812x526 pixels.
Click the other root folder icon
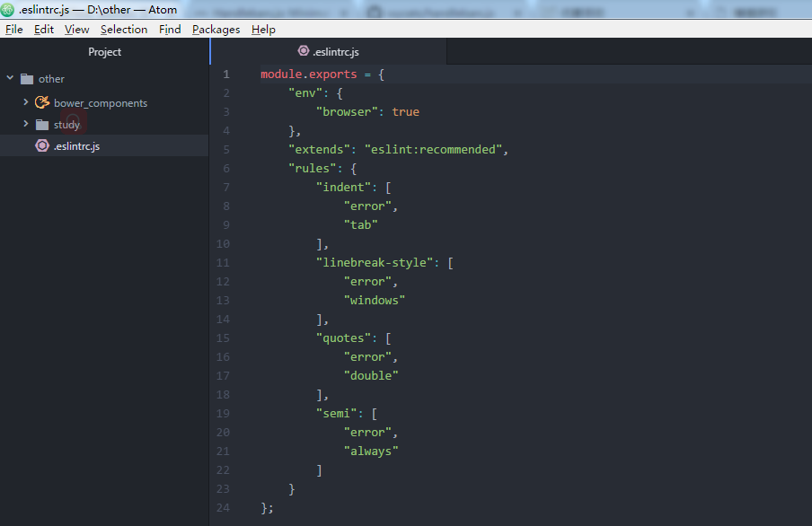(x=27, y=79)
